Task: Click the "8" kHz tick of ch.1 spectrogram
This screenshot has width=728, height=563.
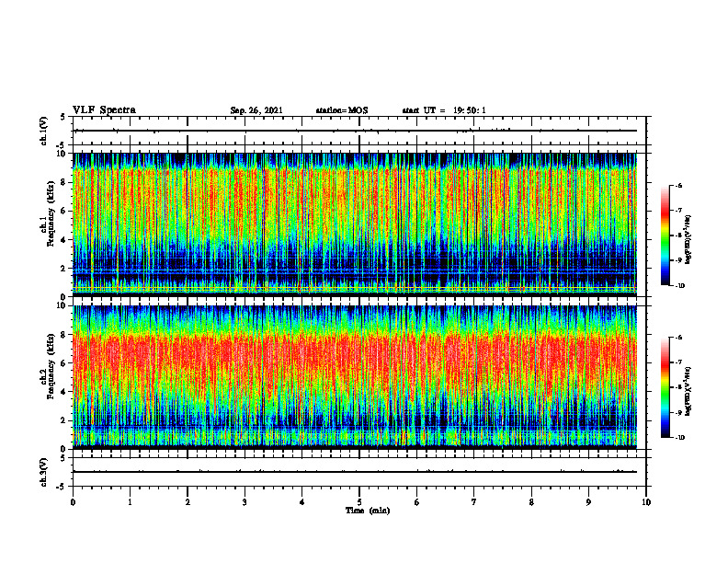Action: coord(64,182)
